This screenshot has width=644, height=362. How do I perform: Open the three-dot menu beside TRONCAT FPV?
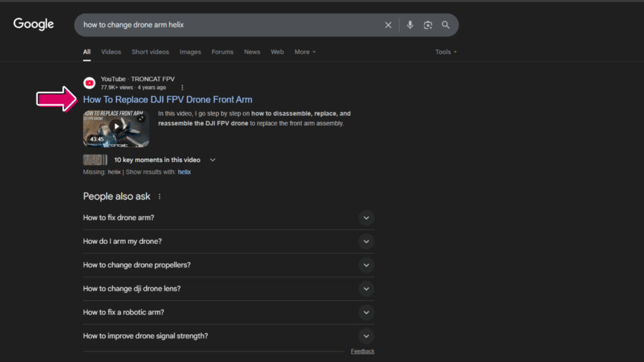click(182, 87)
